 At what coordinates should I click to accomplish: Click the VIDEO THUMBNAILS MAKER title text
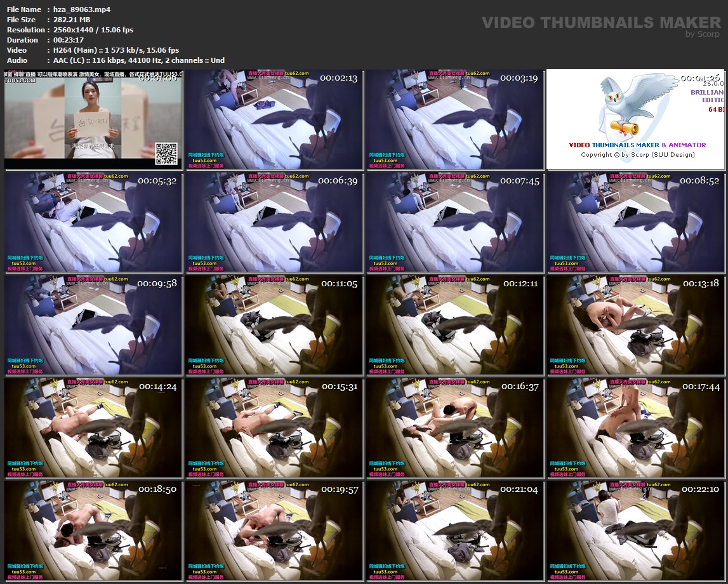coord(601,22)
